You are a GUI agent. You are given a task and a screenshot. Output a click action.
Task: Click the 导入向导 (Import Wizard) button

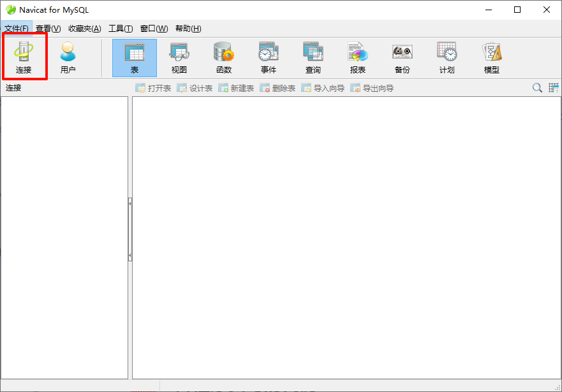tap(323, 88)
